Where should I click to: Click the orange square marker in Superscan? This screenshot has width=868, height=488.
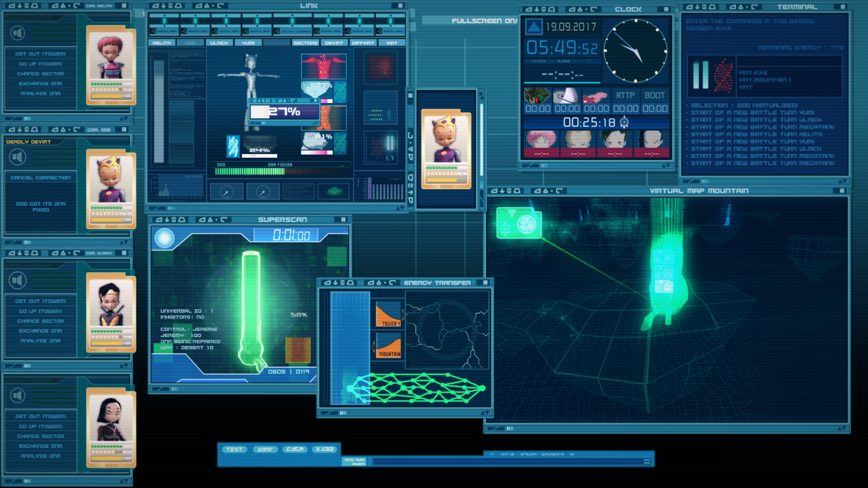[x=298, y=350]
